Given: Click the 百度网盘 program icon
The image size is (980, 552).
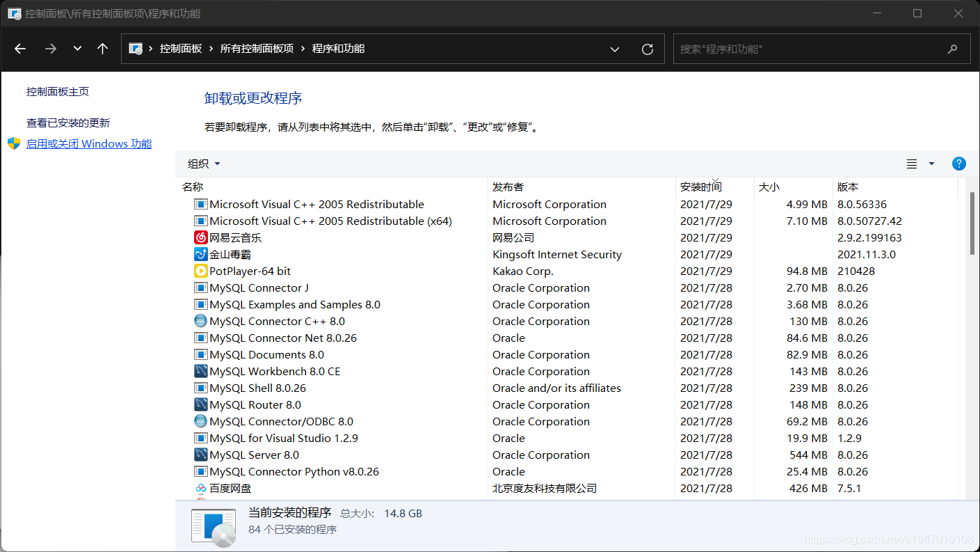Looking at the screenshot, I should coord(200,489).
